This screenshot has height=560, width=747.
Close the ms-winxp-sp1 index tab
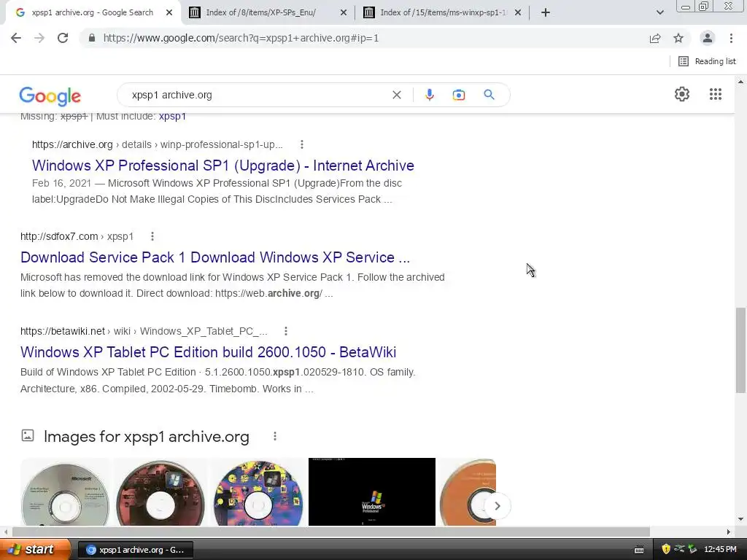518,12
